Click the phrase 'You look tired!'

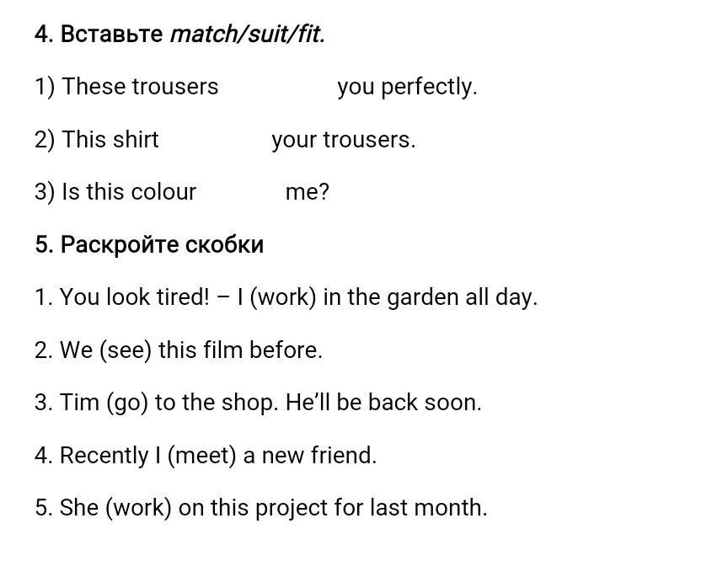tap(135, 297)
